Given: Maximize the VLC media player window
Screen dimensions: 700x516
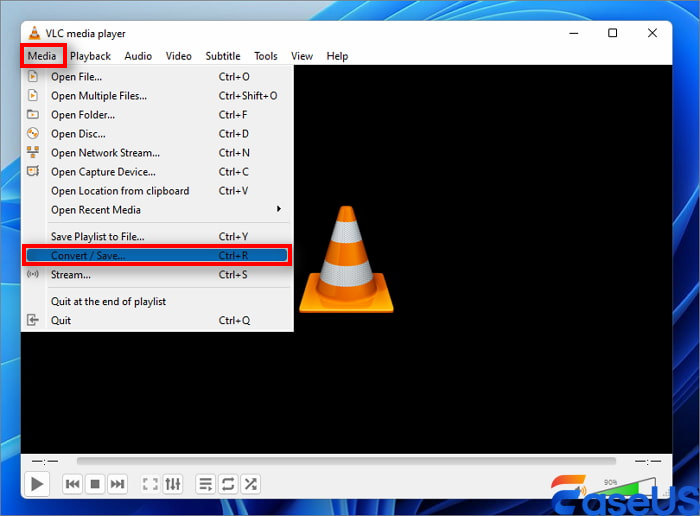Looking at the screenshot, I should 612,33.
